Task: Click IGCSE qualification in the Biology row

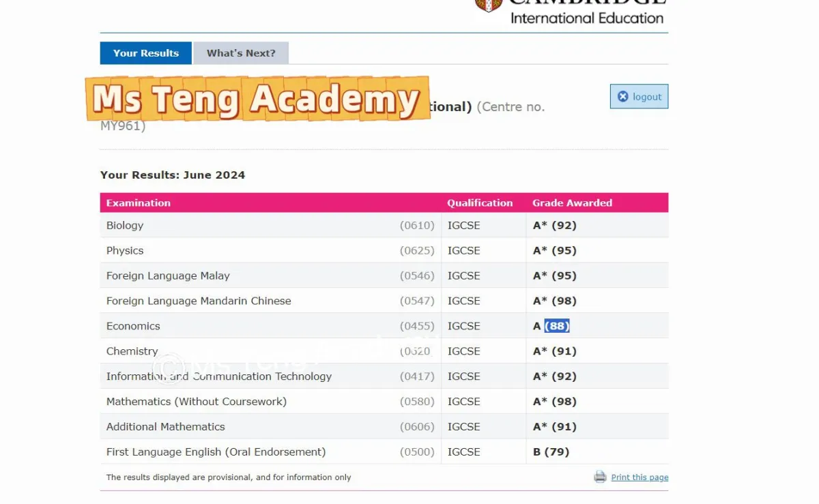Action: (464, 225)
